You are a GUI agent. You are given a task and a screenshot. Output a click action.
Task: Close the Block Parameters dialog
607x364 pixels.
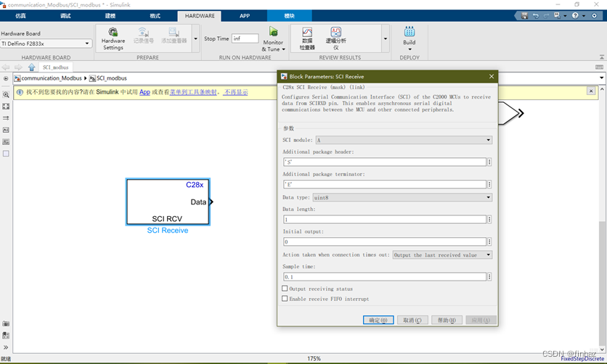tap(492, 76)
